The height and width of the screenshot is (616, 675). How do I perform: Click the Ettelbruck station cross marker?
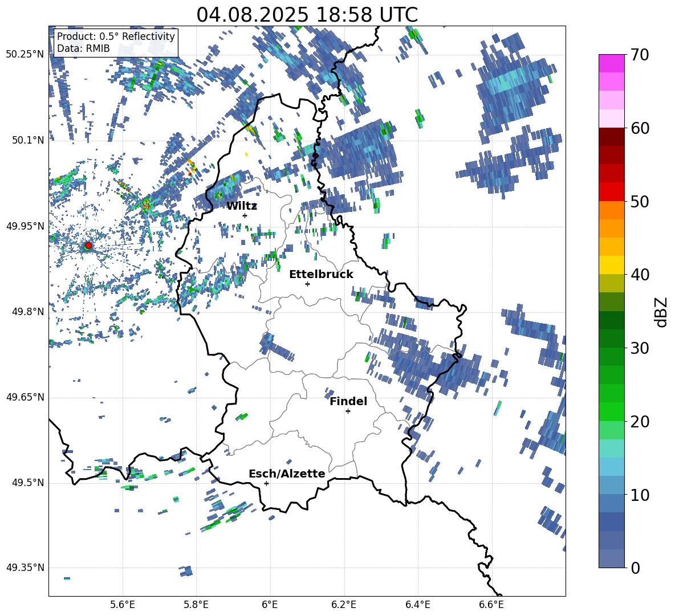[307, 284]
